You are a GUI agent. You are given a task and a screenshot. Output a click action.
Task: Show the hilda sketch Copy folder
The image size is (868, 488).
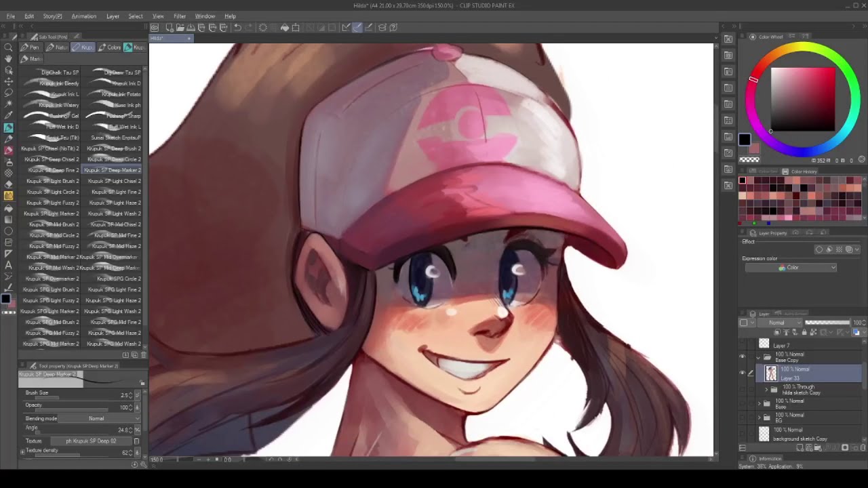742,390
